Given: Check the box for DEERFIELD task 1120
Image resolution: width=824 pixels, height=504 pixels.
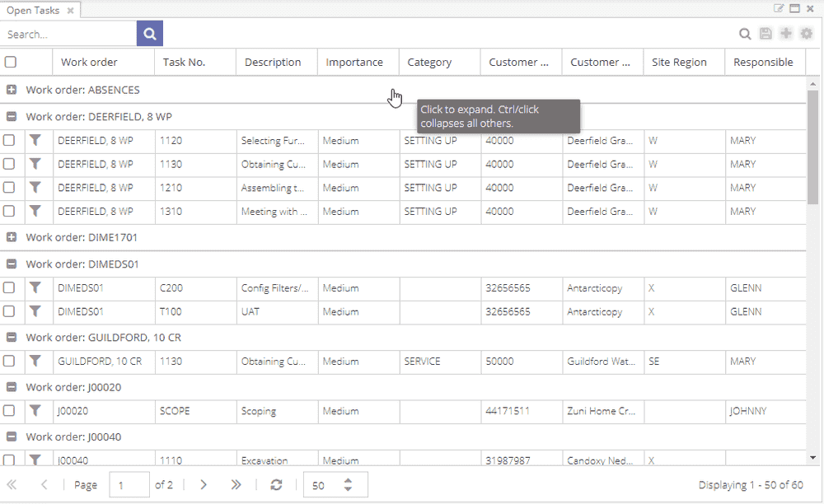Looking at the screenshot, I should click(x=9, y=140).
